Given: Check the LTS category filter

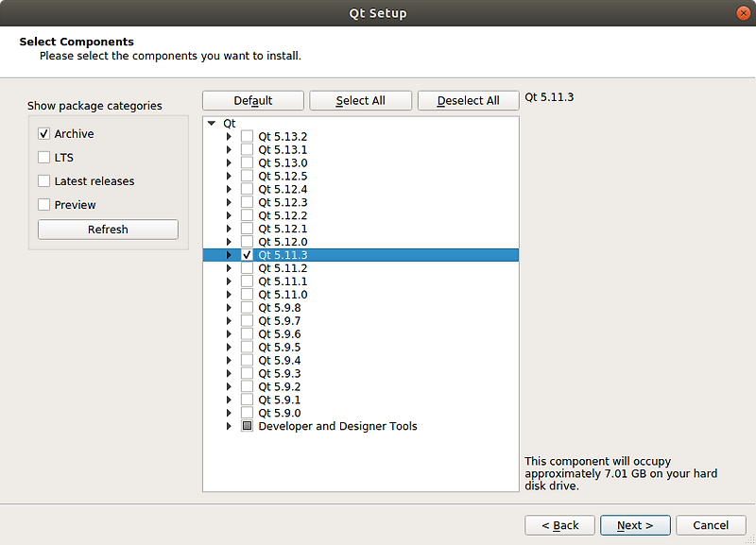Looking at the screenshot, I should click(x=43, y=157).
